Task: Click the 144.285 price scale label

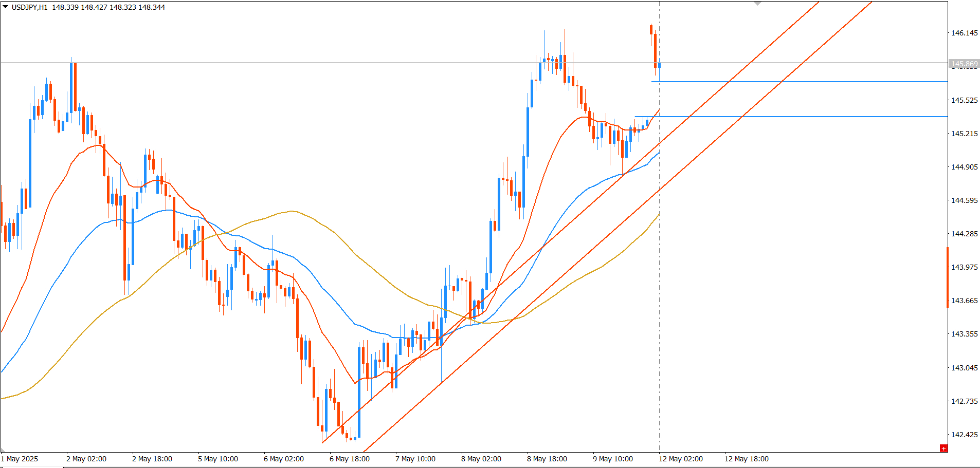Action: coord(965,234)
